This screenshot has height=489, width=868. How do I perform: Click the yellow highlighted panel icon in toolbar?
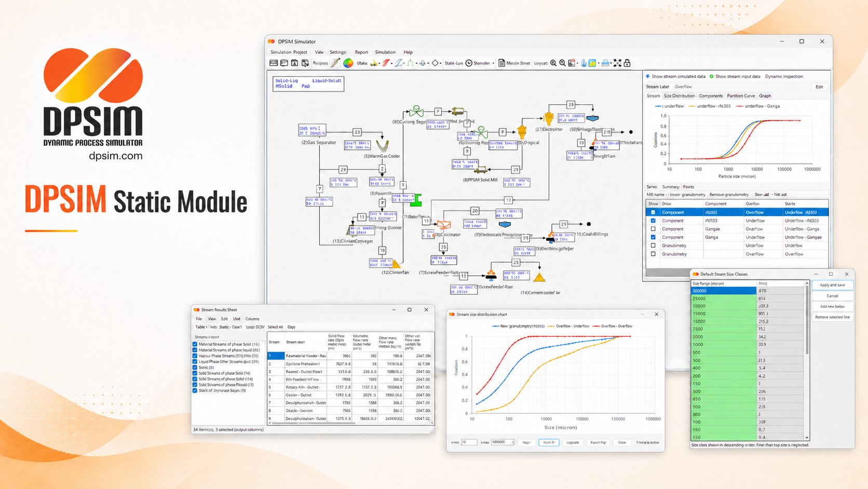pyautogui.click(x=592, y=63)
